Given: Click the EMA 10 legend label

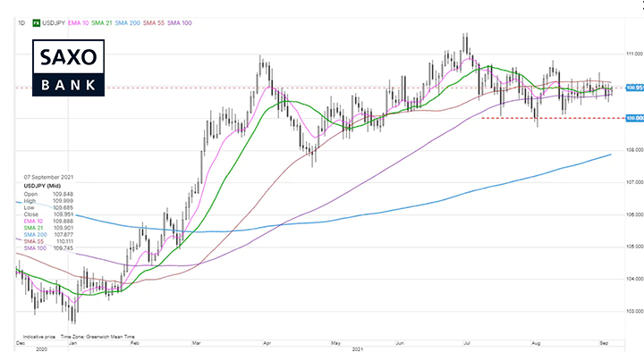Looking at the screenshot, I should click(x=78, y=23).
